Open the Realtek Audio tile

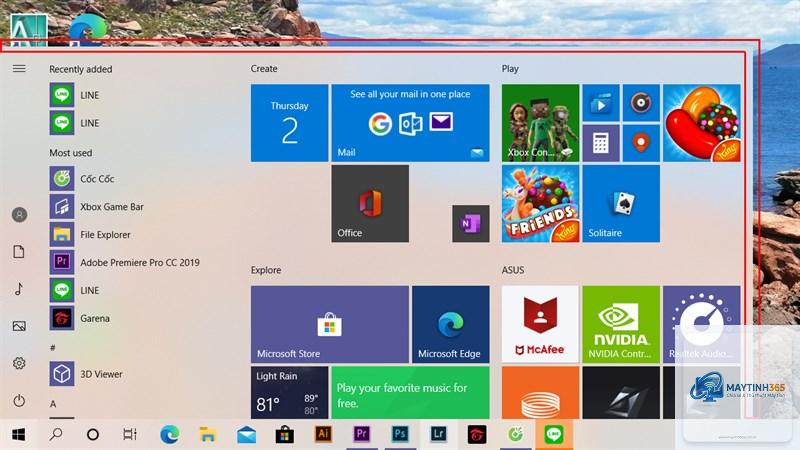pyautogui.click(x=702, y=324)
